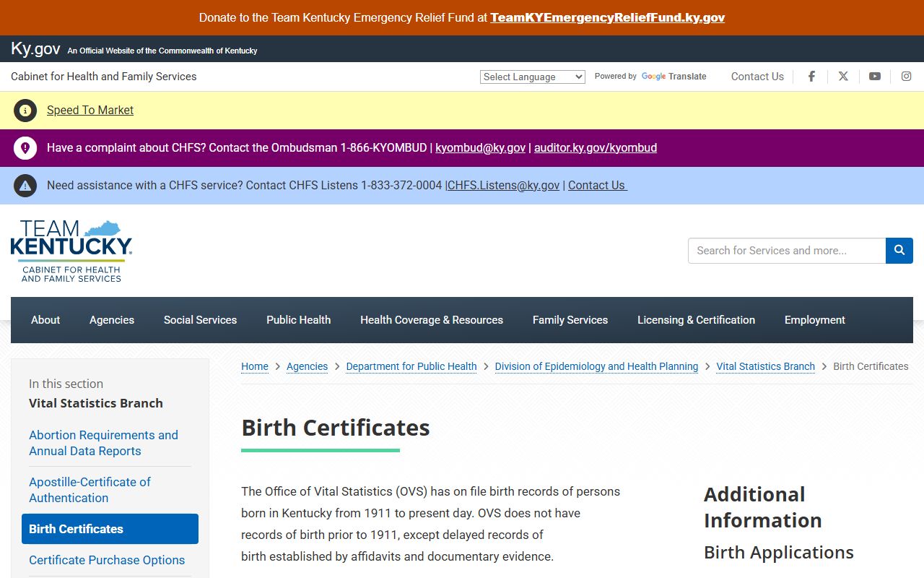The width and height of the screenshot is (924, 578).
Task: Open the Select Language dropdown
Action: [532, 77]
